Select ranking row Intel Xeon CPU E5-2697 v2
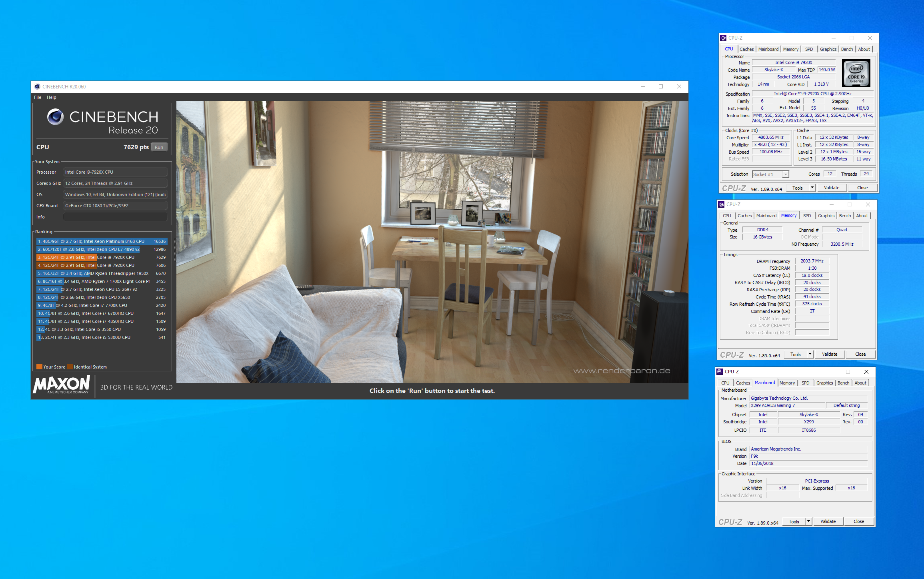 click(102, 289)
